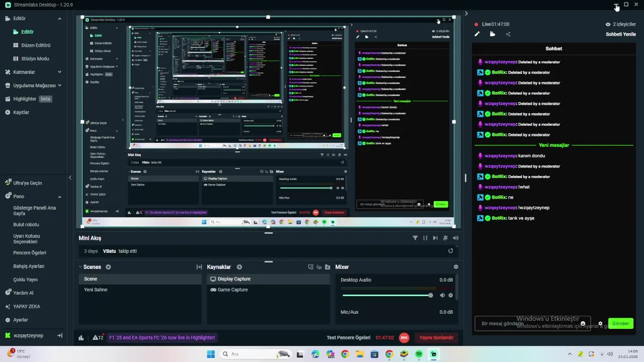
Task: Open Desktop Audio source settings gear
Action: click(x=450, y=295)
